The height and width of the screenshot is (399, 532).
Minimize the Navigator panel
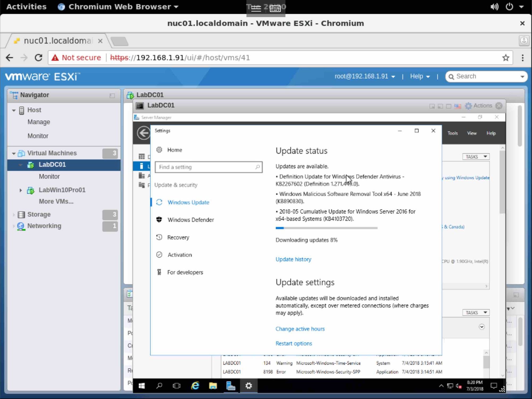coord(112,96)
